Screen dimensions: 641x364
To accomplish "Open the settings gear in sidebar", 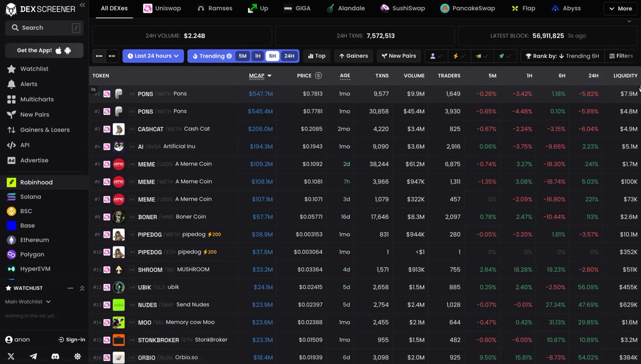I will pyautogui.click(x=77, y=356).
